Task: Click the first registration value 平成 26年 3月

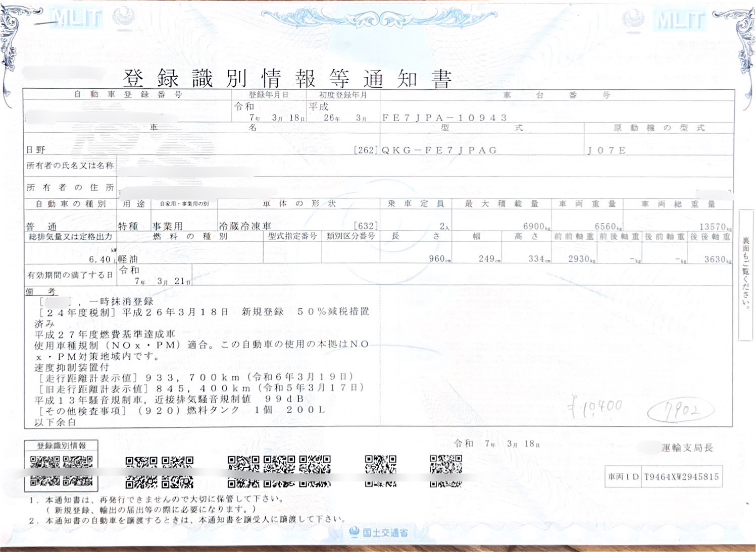Action: click(338, 112)
